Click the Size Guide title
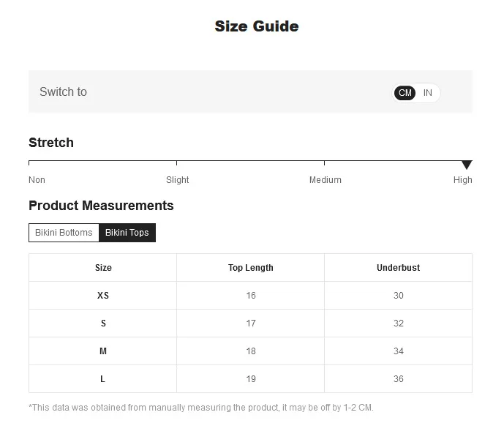The image size is (504, 434). point(256,26)
